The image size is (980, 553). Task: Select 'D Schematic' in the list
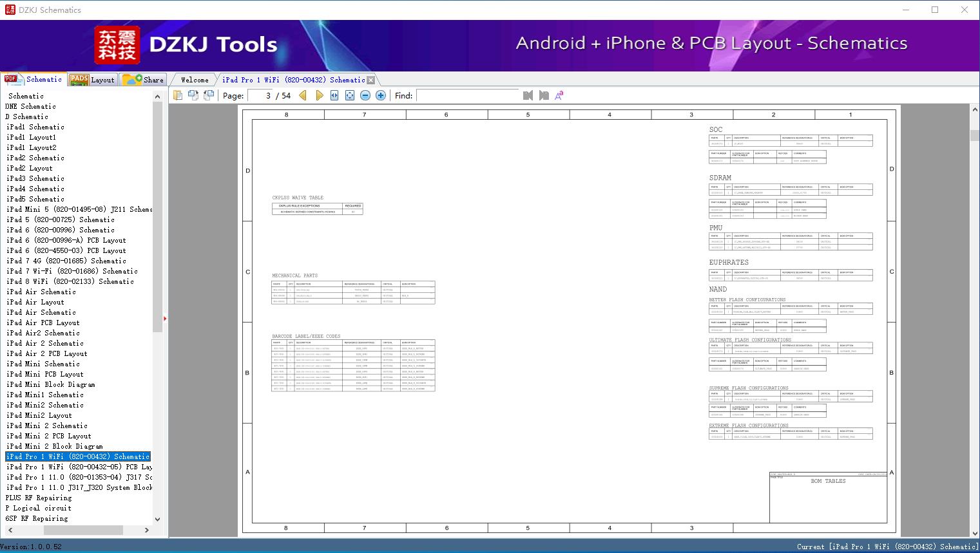coord(26,117)
